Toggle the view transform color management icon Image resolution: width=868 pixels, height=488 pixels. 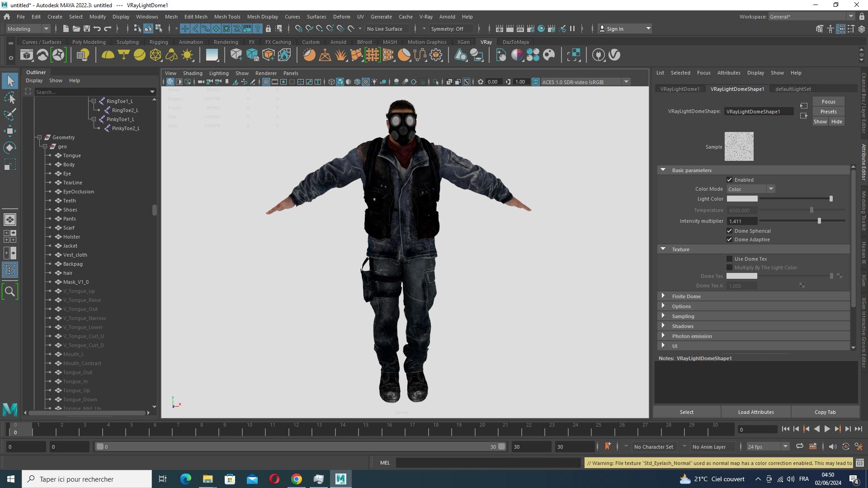pos(536,82)
